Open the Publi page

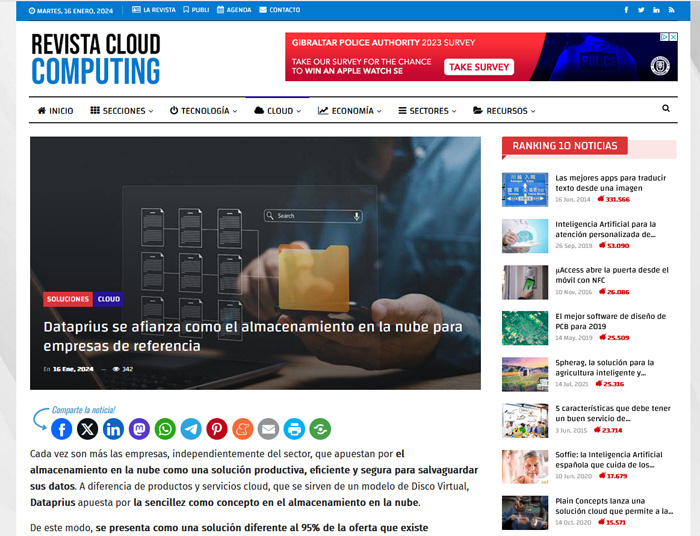tap(196, 10)
